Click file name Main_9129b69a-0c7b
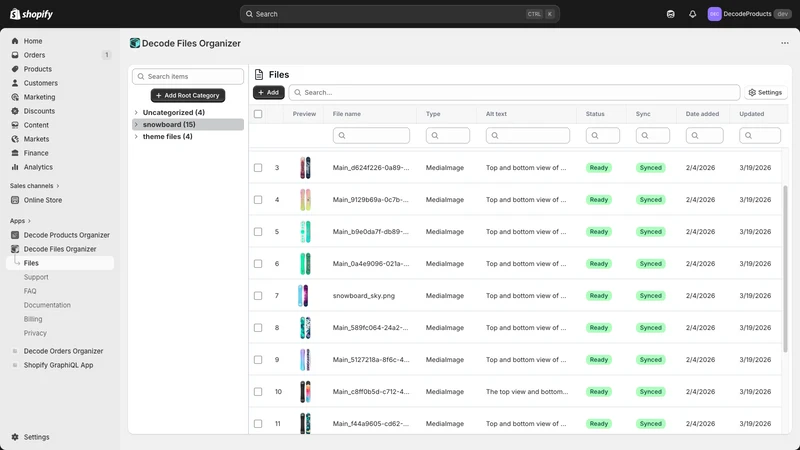This screenshot has width=800, height=450. coord(371,200)
